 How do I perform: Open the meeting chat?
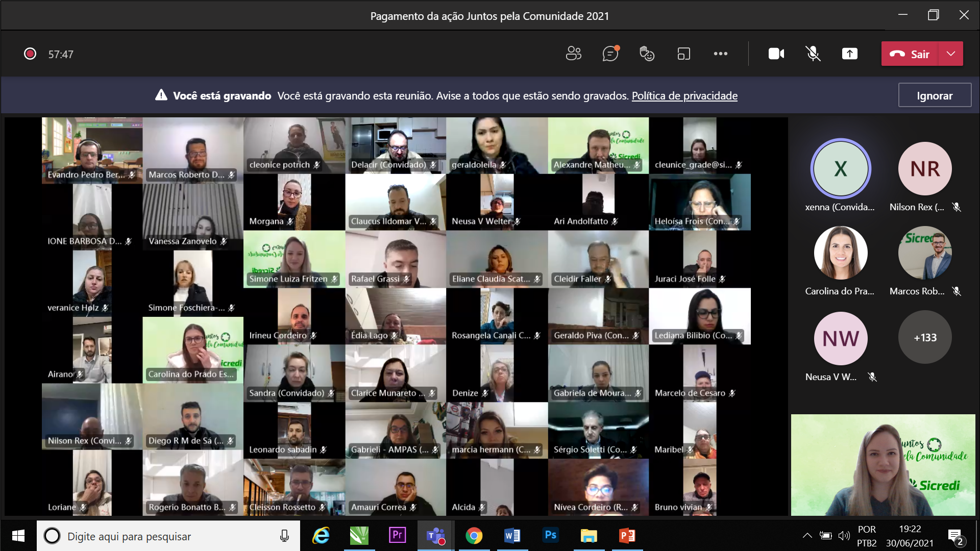(x=610, y=54)
